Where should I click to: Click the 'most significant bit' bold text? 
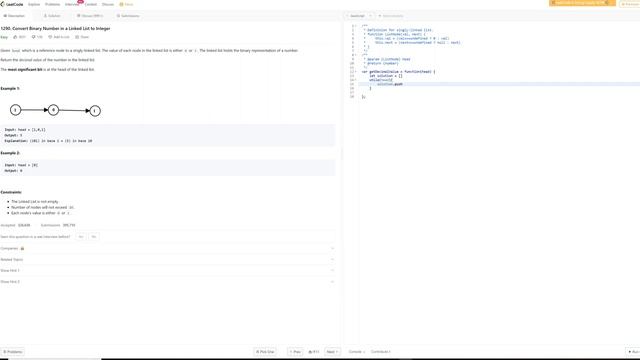tap(25, 69)
